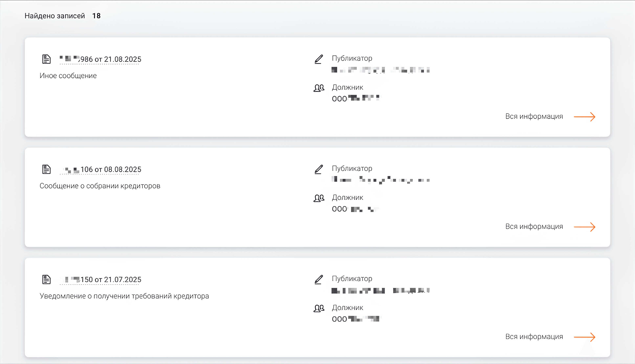Click the Должник people icon in first card

319,88
